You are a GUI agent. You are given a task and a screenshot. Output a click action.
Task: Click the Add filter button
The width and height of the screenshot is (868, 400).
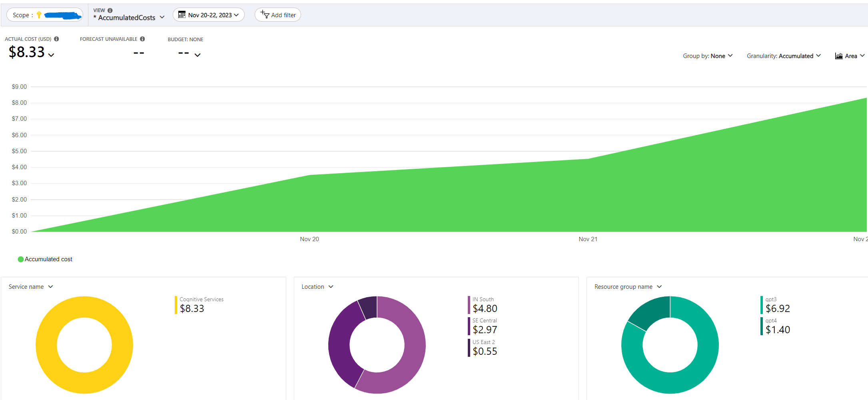pyautogui.click(x=278, y=15)
